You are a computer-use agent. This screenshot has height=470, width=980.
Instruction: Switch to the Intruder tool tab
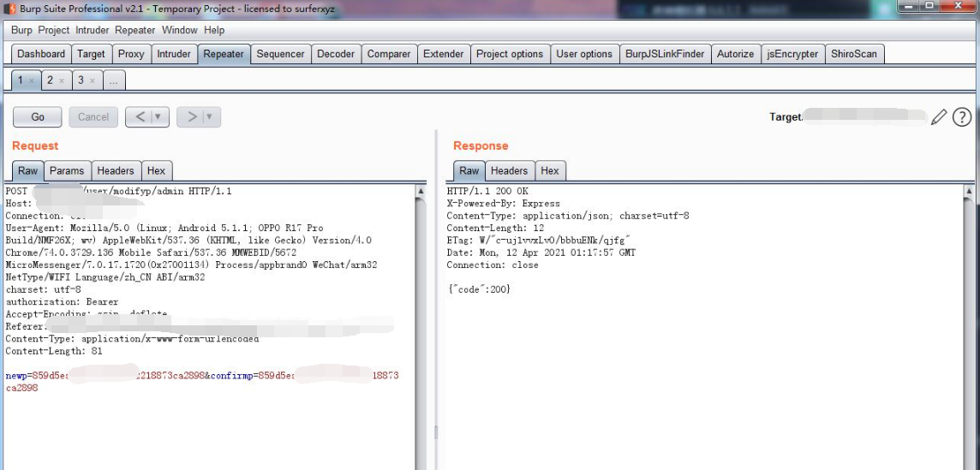(174, 54)
